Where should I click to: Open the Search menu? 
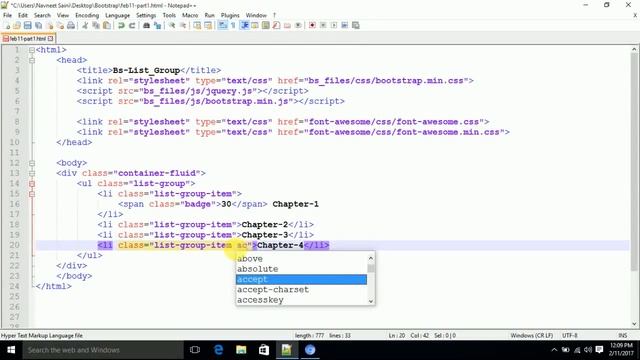point(42,15)
